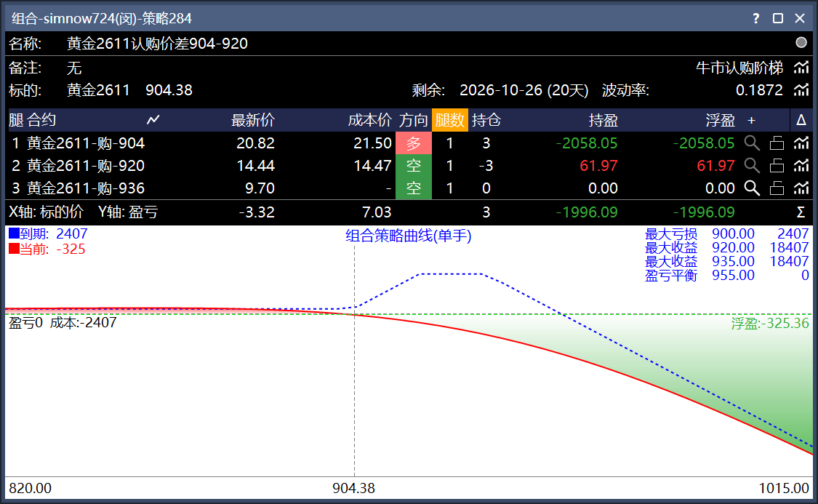
Task: Click the 持盈 column header
Action: (604, 121)
